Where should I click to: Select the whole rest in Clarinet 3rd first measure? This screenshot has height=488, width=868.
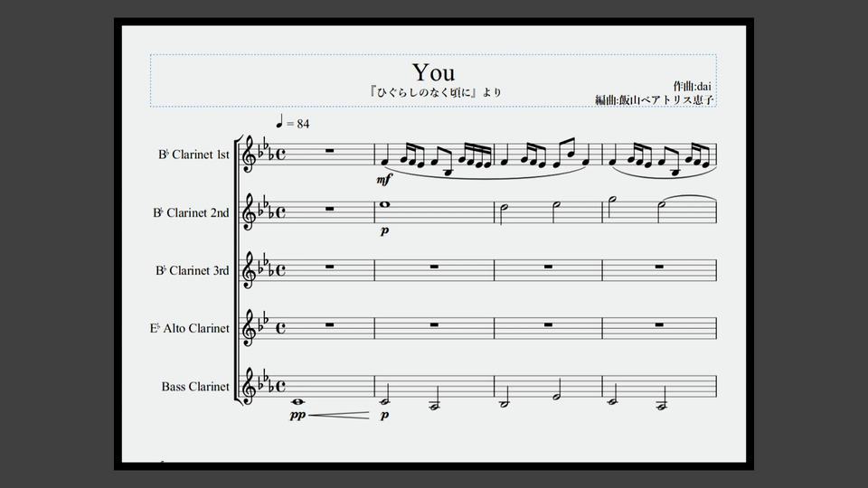click(x=329, y=267)
